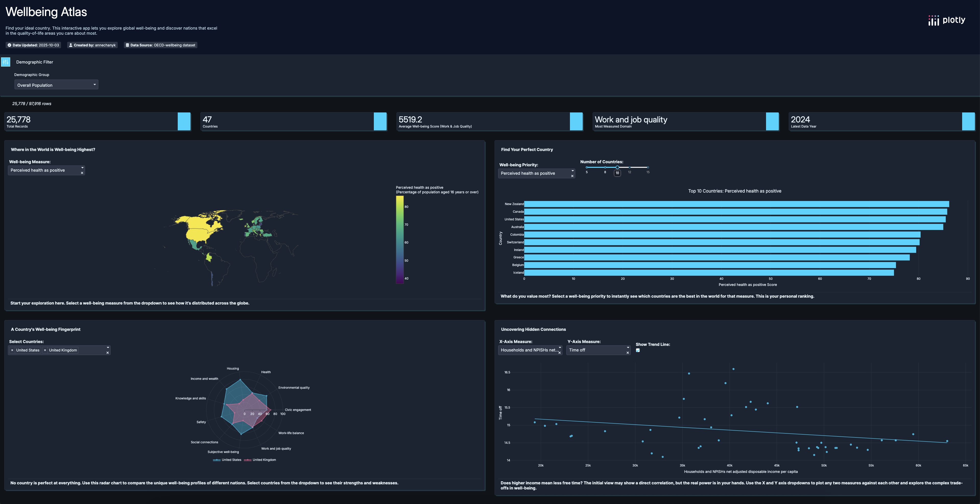Click the demographic filter sliders icon
This screenshot has width=980, height=504.
(x=6, y=62)
